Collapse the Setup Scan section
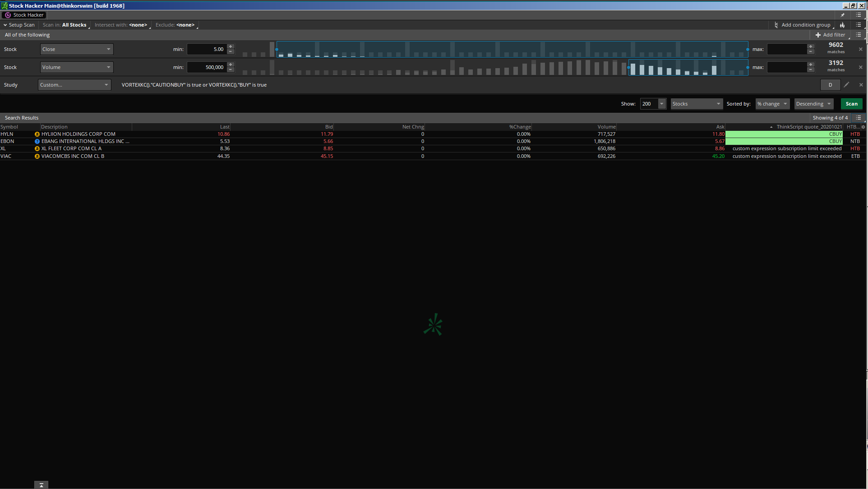The image size is (868, 489). [19, 25]
